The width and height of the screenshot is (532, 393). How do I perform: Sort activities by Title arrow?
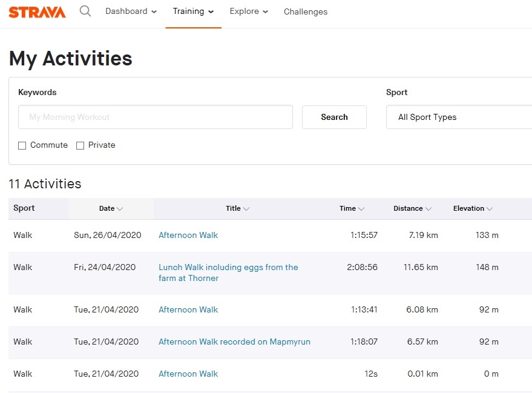click(x=246, y=209)
